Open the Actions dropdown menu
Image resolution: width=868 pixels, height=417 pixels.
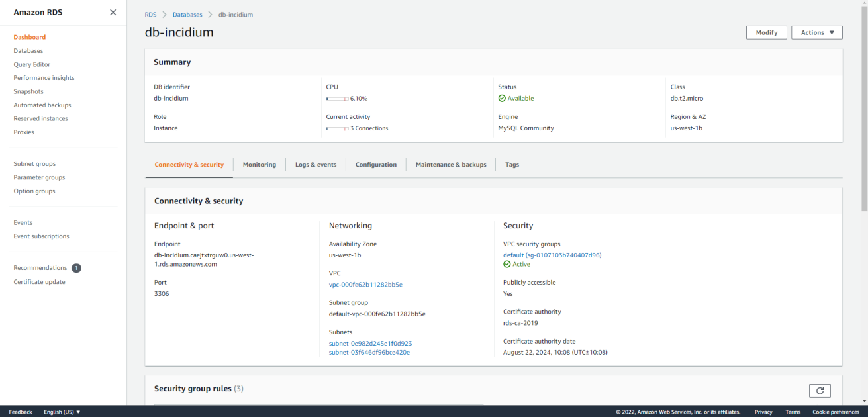coord(817,32)
